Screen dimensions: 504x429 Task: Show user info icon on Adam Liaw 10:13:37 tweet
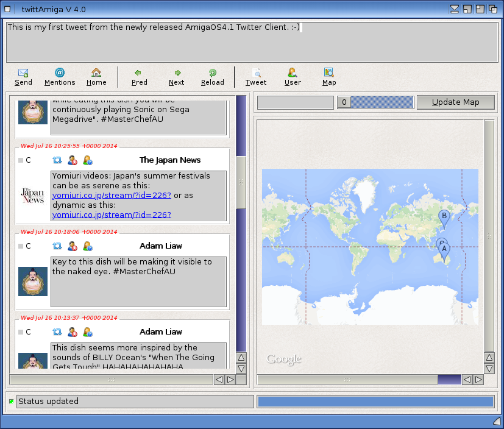pyautogui.click(x=87, y=332)
